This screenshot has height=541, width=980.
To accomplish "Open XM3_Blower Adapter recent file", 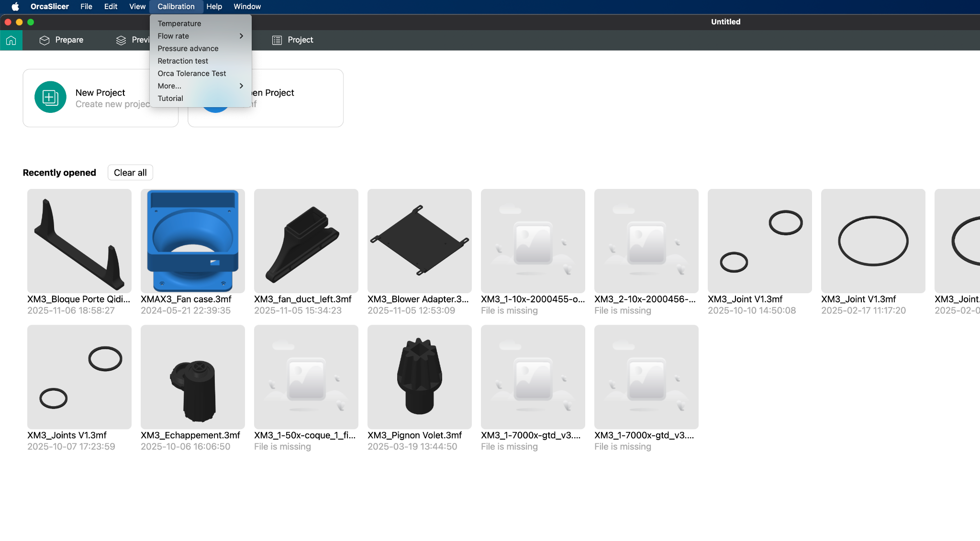I will (419, 241).
